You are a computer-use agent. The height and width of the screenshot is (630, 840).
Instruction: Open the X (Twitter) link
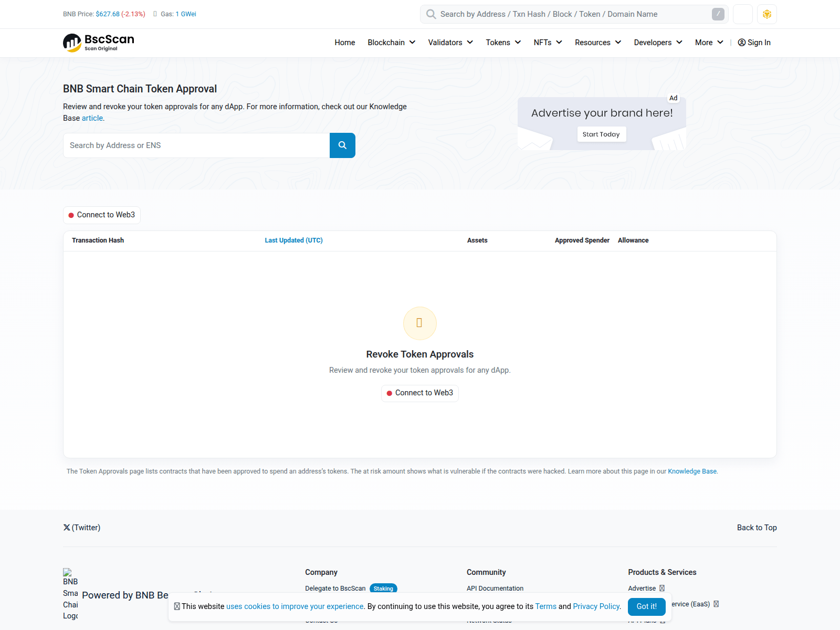click(82, 528)
